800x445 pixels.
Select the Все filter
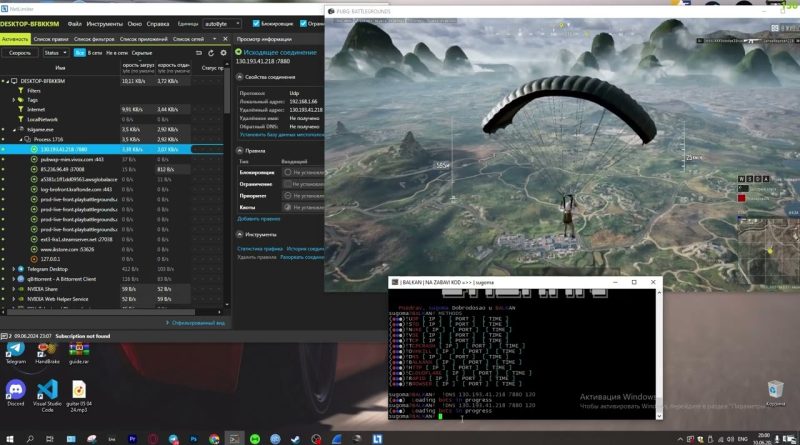point(80,53)
